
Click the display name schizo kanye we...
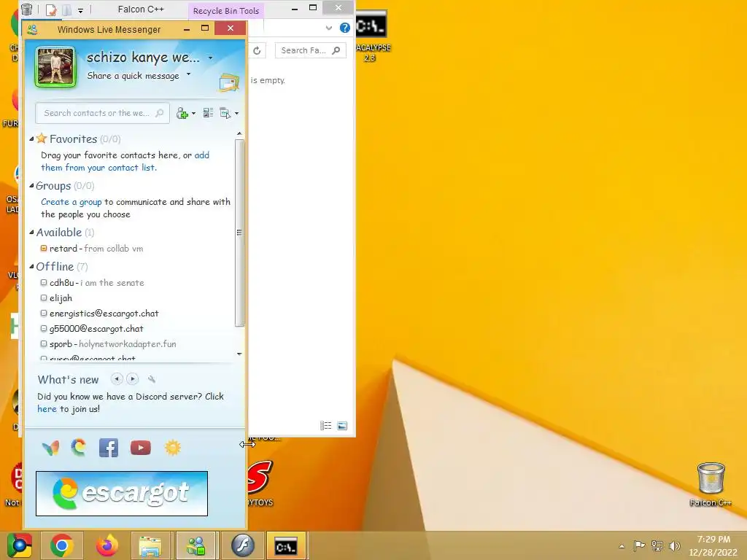[143, 58]
